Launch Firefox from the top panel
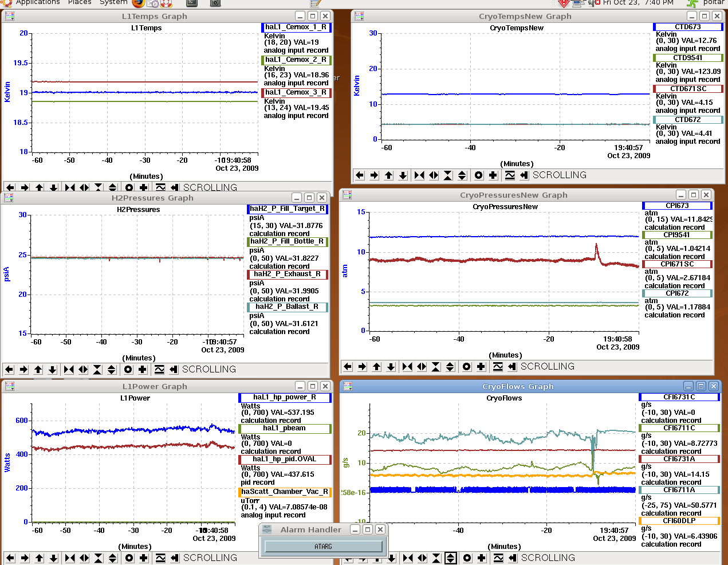The image size is (728, 565). pyautogui.click(x=139, y=3)
